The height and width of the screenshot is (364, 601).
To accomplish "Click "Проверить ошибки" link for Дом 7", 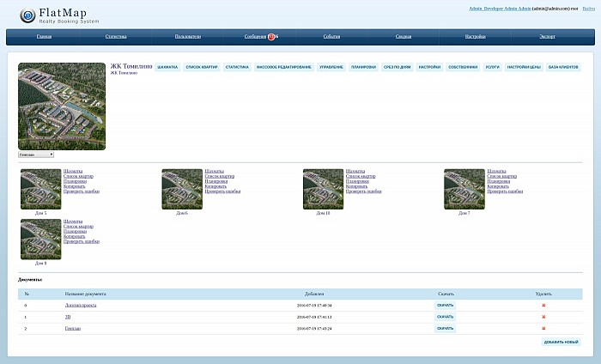I will (505, 191).
